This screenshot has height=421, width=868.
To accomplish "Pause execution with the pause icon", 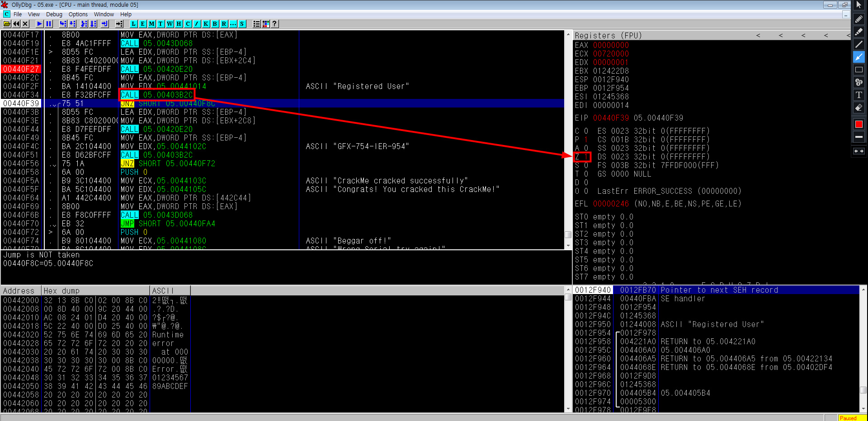I will coord(49,24).
